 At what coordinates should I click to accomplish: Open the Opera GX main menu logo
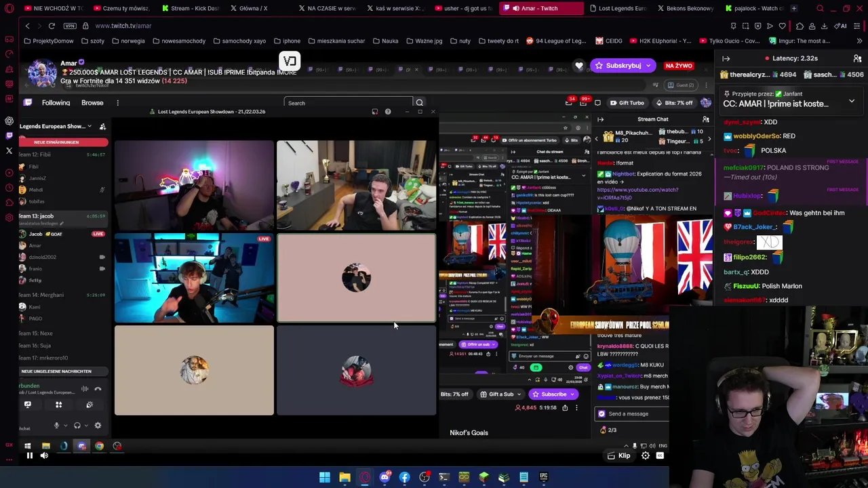tap(9, 8)
